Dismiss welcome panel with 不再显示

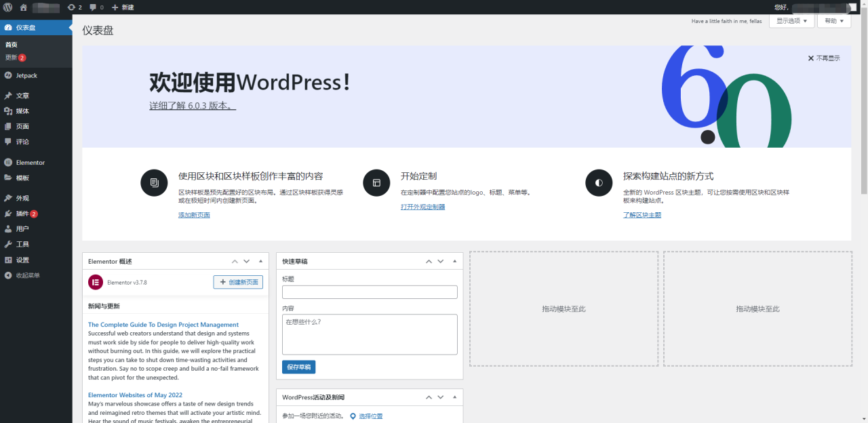click(824, 58)
